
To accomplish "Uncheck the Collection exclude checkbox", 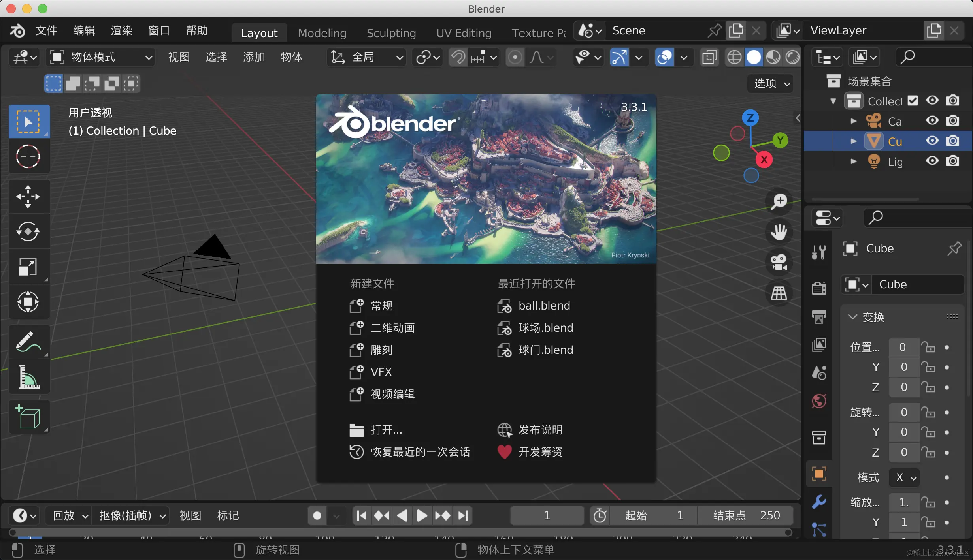I will click(x=913, y=101).
